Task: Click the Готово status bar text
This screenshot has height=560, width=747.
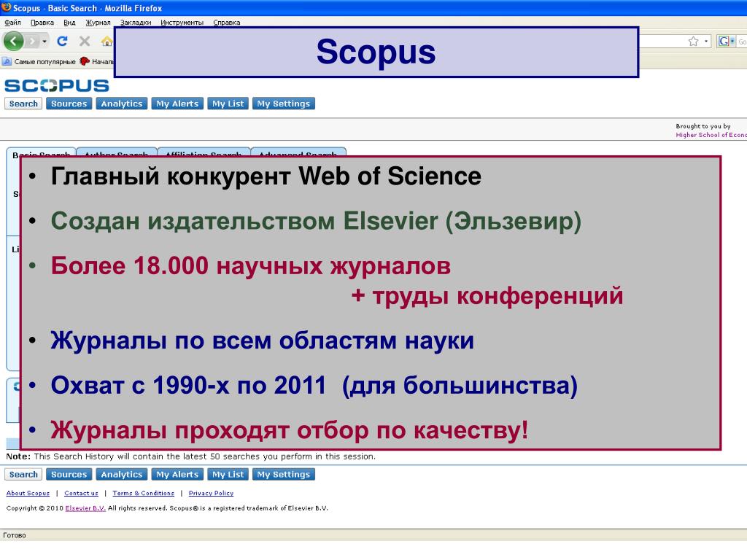Action: 15,535
